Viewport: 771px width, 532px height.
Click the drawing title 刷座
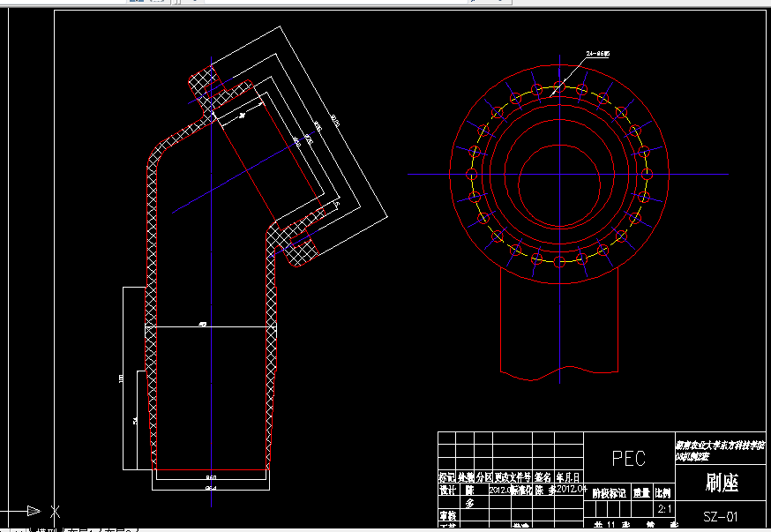[722, 483]
